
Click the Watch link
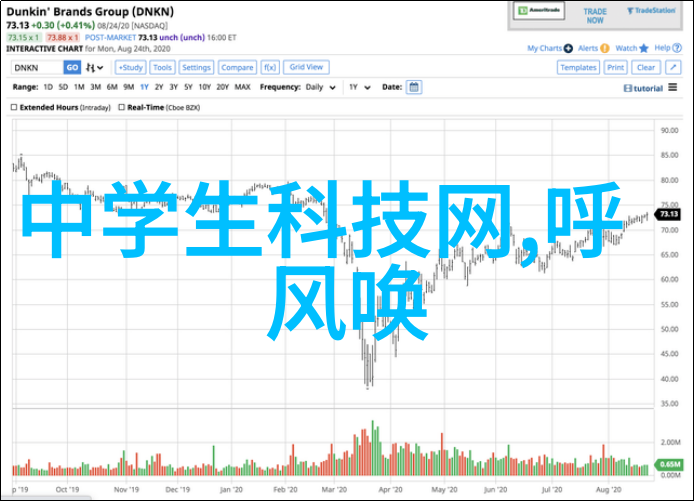click(626, 48)
